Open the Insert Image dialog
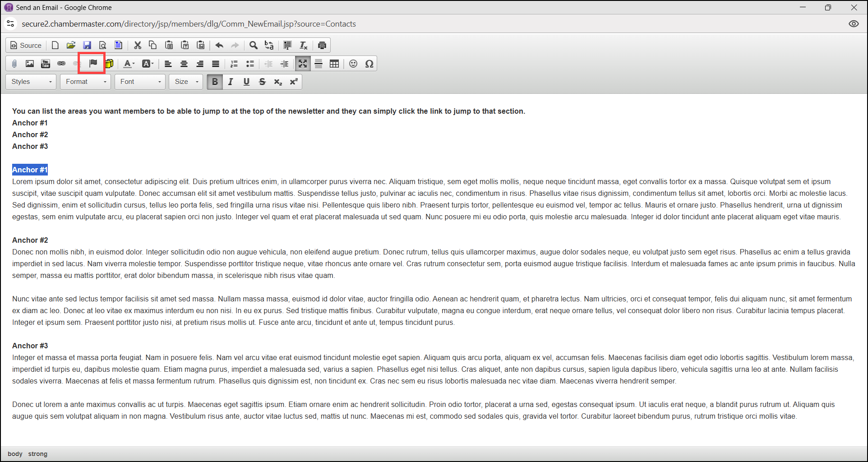 pyautogui.click(x=30, y=64)
